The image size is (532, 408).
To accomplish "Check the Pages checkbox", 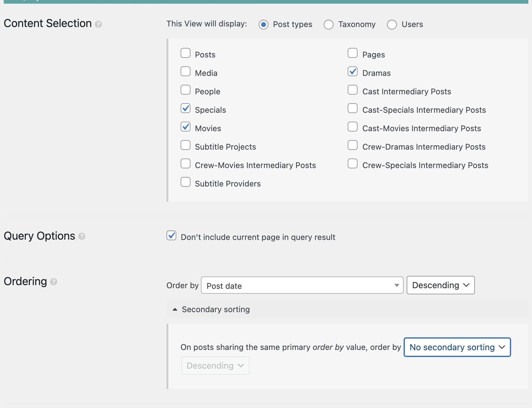I will (353, 53).
